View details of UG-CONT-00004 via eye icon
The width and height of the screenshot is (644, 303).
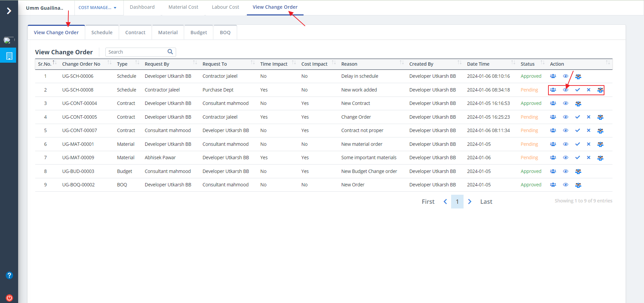click(x=565, y=103)
